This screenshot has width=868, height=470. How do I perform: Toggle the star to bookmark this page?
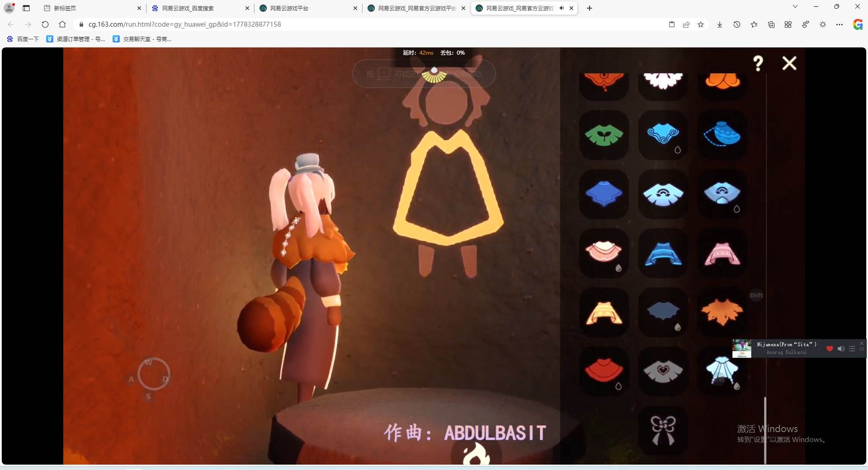(x=701, y=24)
